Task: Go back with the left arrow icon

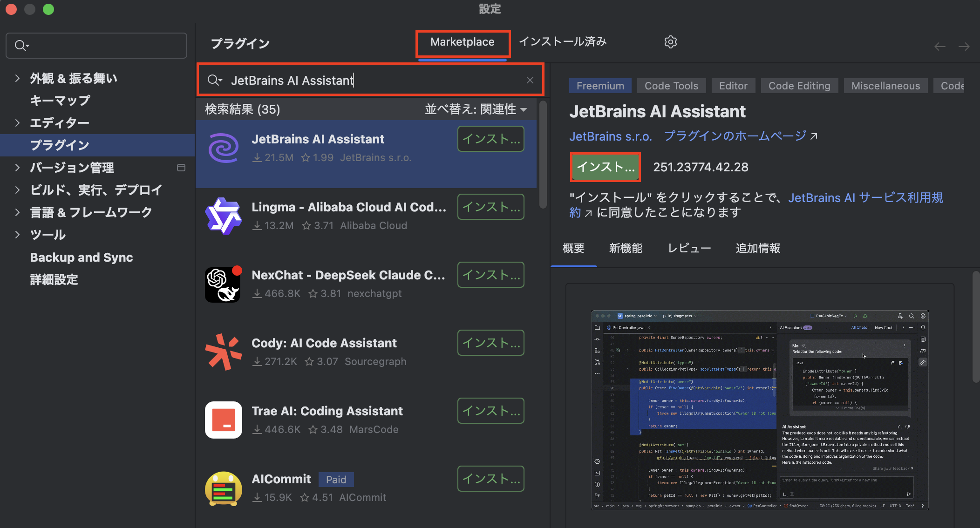Action: [x=940, y=47]
